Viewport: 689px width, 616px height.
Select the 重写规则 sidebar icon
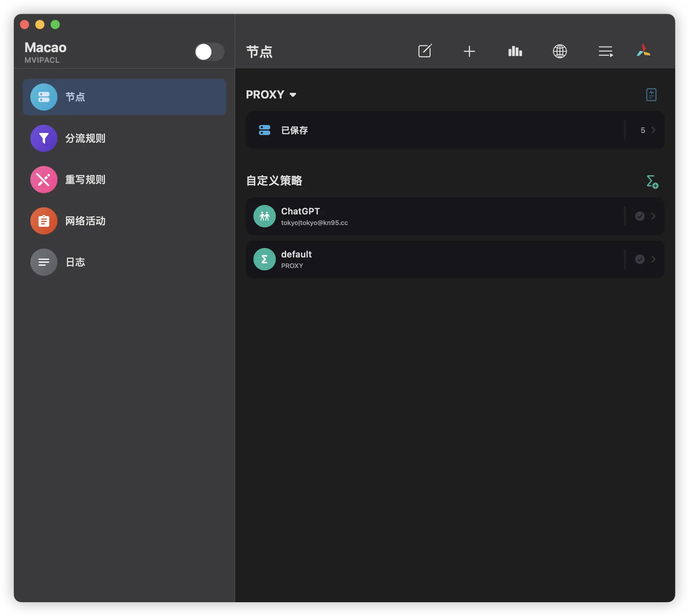coord(43,179)
